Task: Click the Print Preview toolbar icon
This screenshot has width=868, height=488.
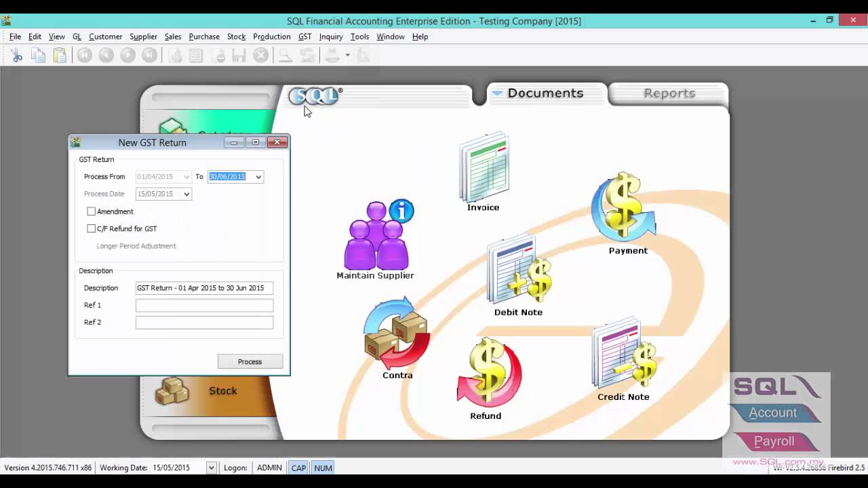Action: [x=363, y=56]
